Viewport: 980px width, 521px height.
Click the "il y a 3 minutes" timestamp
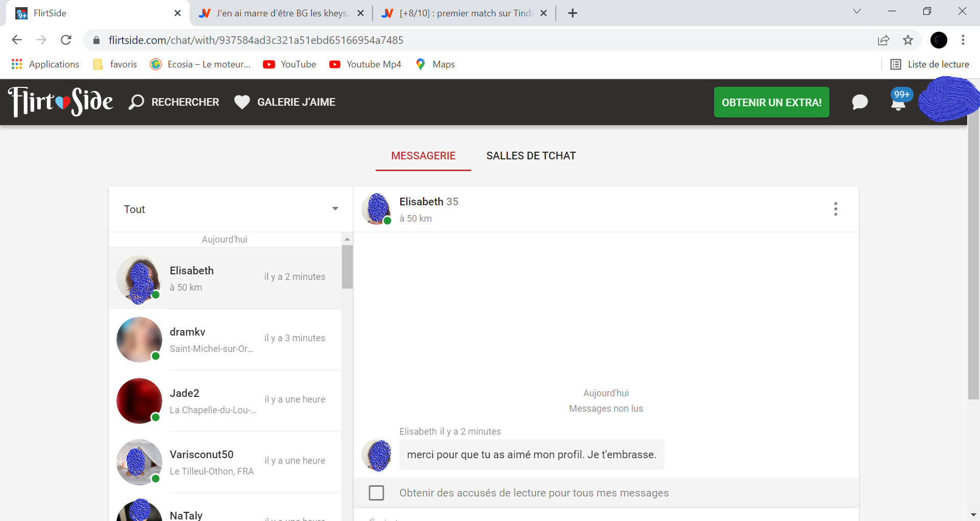pos(295,338)
